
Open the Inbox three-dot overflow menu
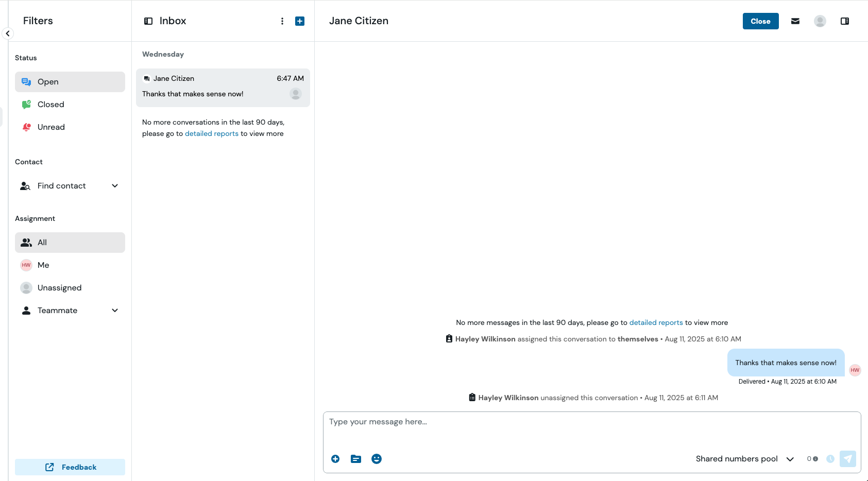pos(282,21)
